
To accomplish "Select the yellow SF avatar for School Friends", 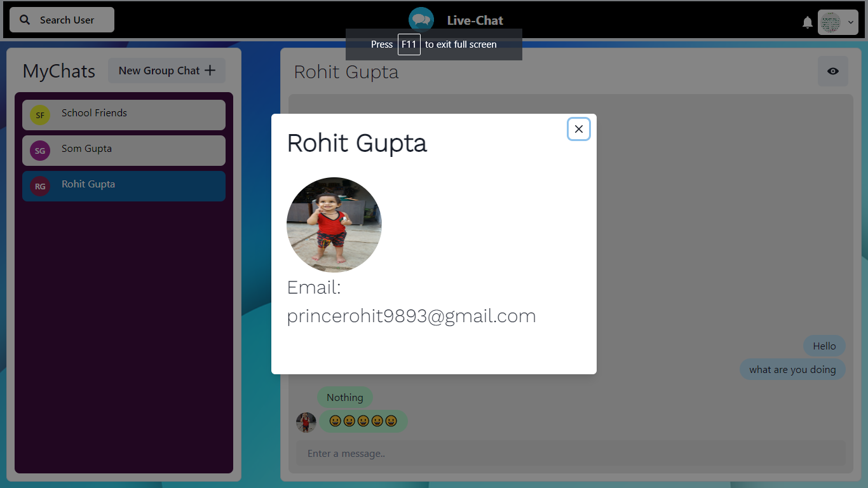I will (39, 115).
